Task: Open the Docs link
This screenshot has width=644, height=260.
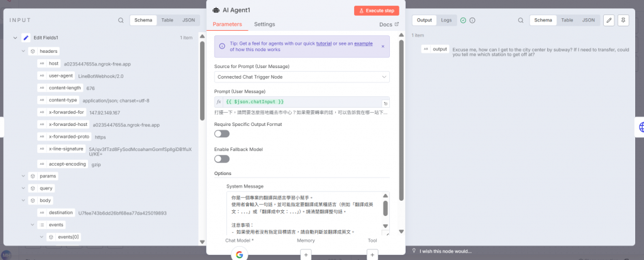Action: 389,25
